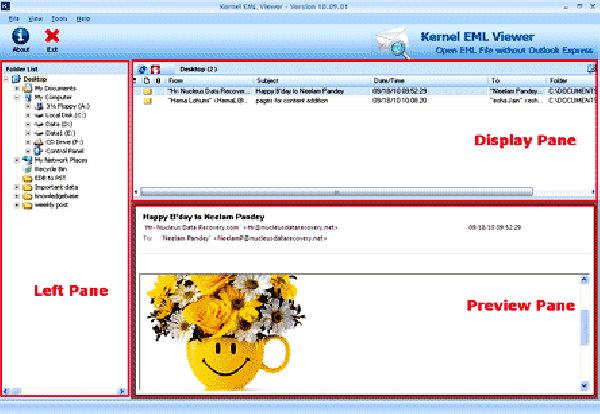Expand the Important data folder node
Image resolution: width=600 pixels, height=414 pixels.
pos(17,187)
